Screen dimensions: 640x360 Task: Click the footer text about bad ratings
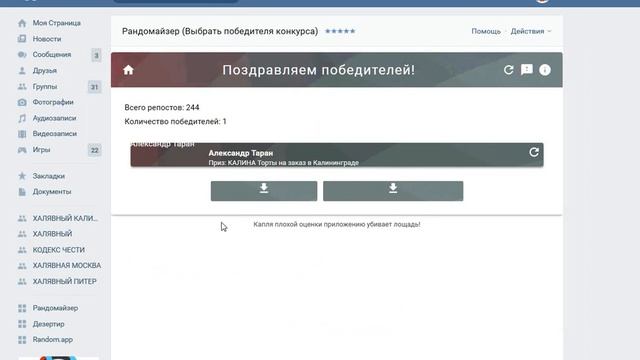click(337, 224)
